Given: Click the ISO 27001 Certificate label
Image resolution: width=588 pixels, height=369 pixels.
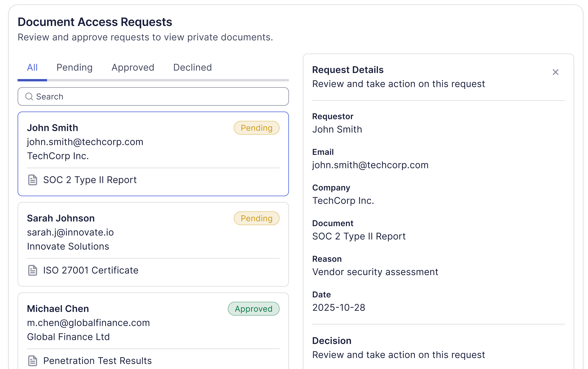Looking at the screenshot, I should (x=91, y=270).
